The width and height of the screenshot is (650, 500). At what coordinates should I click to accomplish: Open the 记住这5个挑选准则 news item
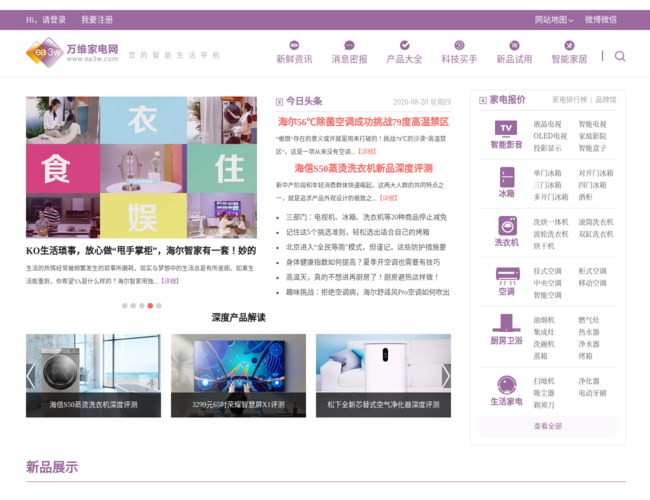click(358, 232)
